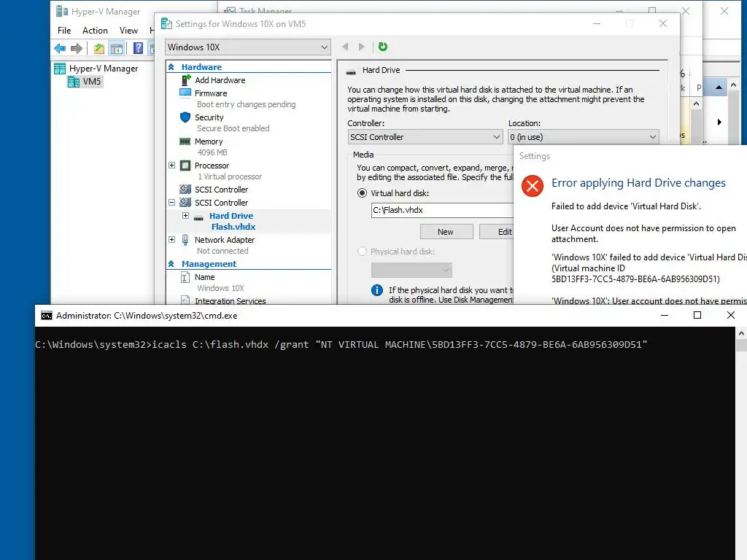Open the Network Adapter settings page
This screenshot has width=747, height=560.
(x=225, y=240)
